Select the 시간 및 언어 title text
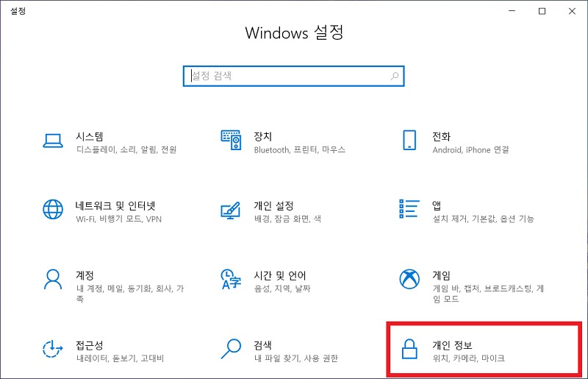Image resolution: width=588 pixels, height=379 pixels. click(x=280, y=275)
